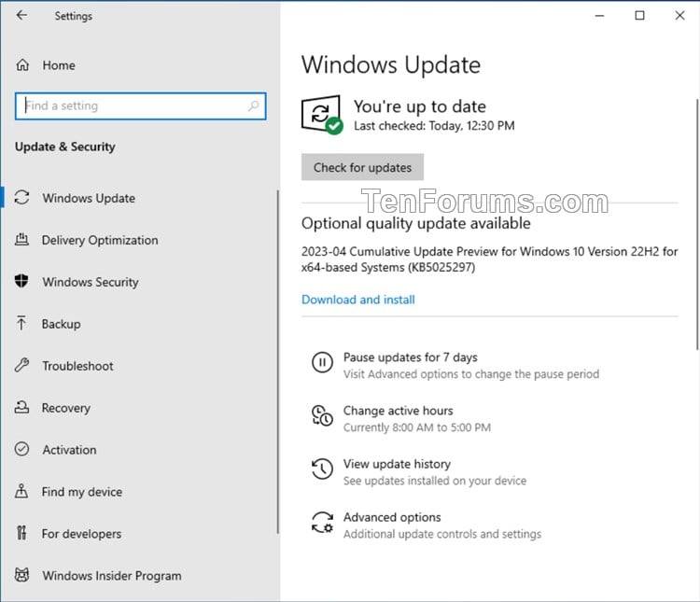This screenshot has height=602, width=700.
Task: Click the Find my device person icon
Action: tap(21, 491)
